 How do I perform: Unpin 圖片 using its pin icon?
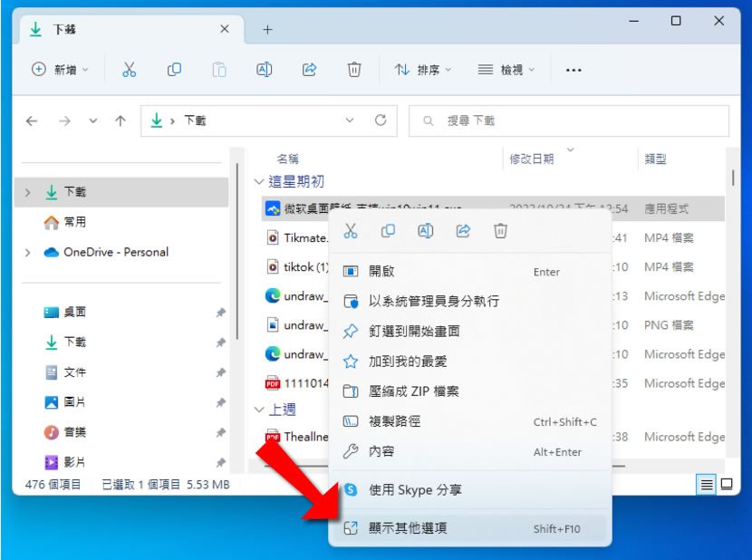[x=220, y=402]
